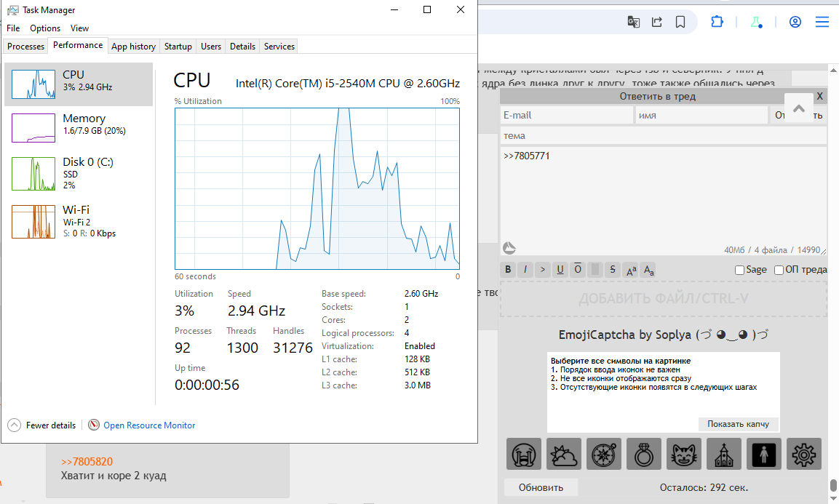Select the men's room sign captcha icon
The height and width of the screenshot is (504, 839).
pos(764,454)
